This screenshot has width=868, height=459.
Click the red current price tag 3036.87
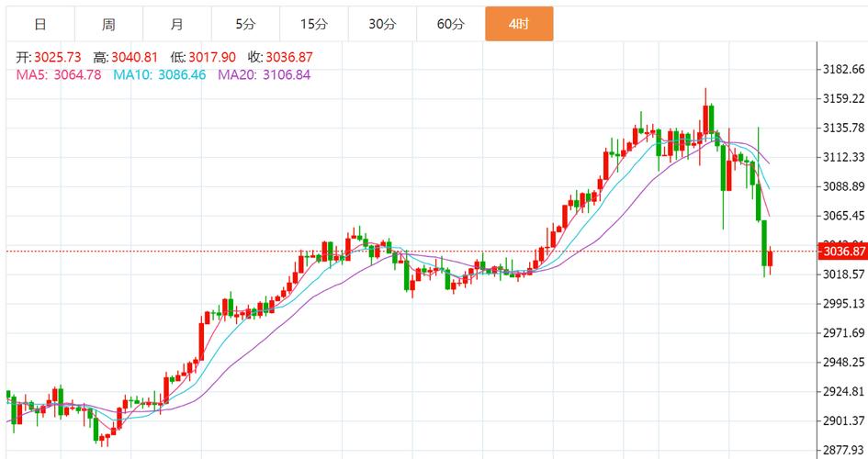(x=843, y=252)
